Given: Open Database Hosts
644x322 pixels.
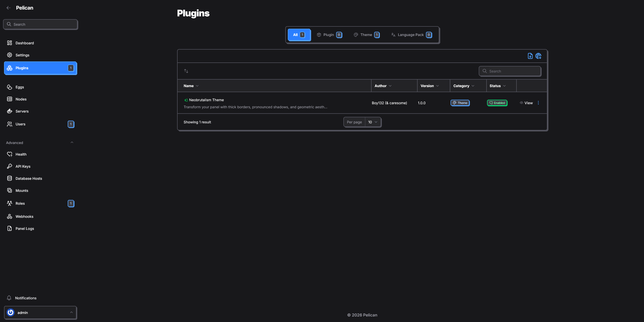Looking at the screenshot, I should point(40,178).
